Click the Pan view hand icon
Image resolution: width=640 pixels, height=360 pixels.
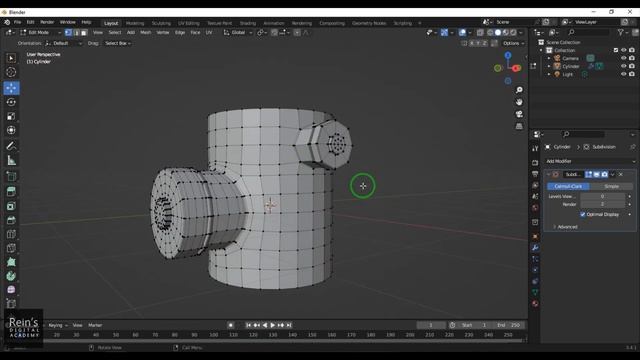click(x=519, y=102)
